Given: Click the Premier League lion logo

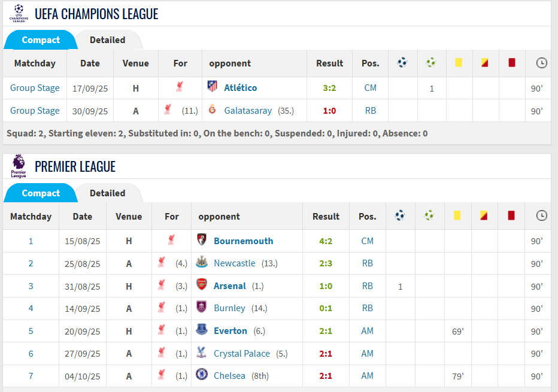Looking at the screenshot, I should tap(19, 166).
